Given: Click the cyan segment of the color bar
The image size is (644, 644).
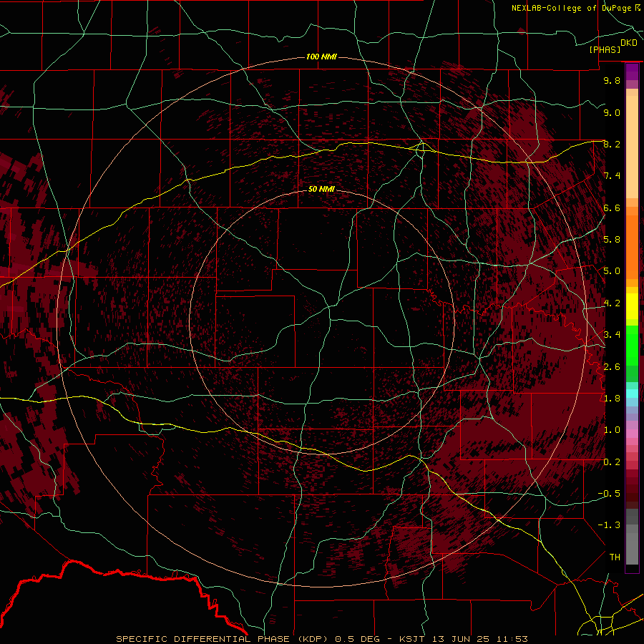Looking at the screenshot, I should click(632, 393).
